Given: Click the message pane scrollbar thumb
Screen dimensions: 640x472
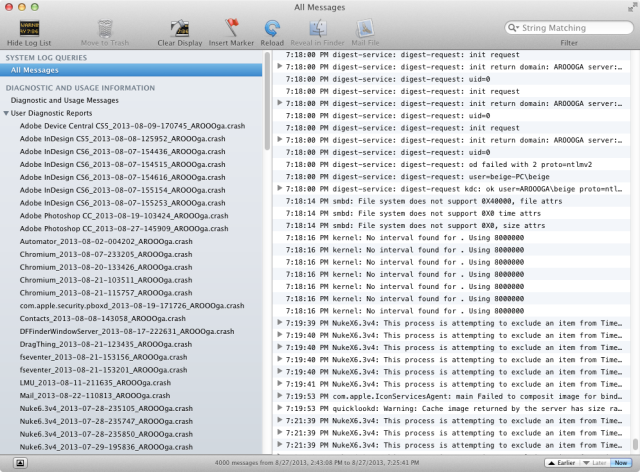Looking at the screenshot, I should tap(635, 443).
